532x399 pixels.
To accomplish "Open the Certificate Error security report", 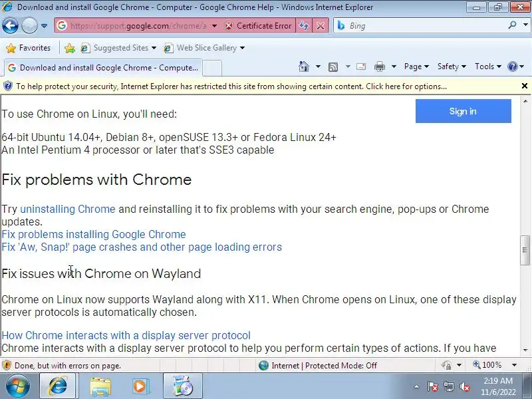I will [258, 26].
